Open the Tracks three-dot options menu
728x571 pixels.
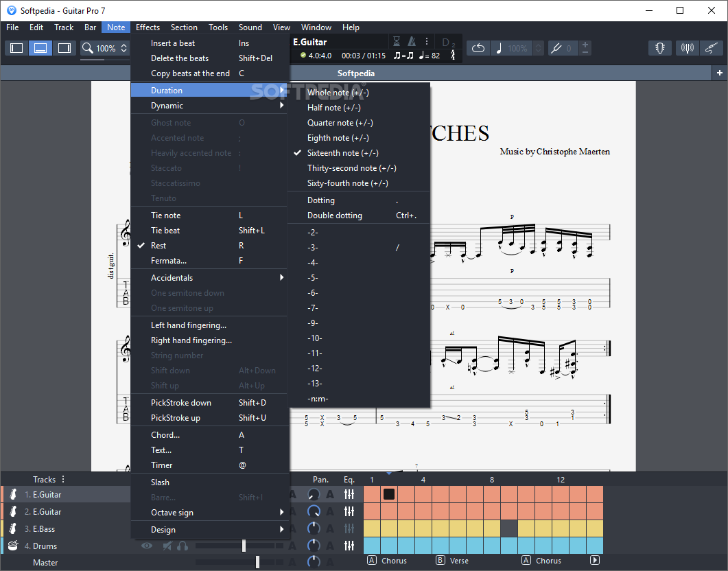tap(63, 479)
